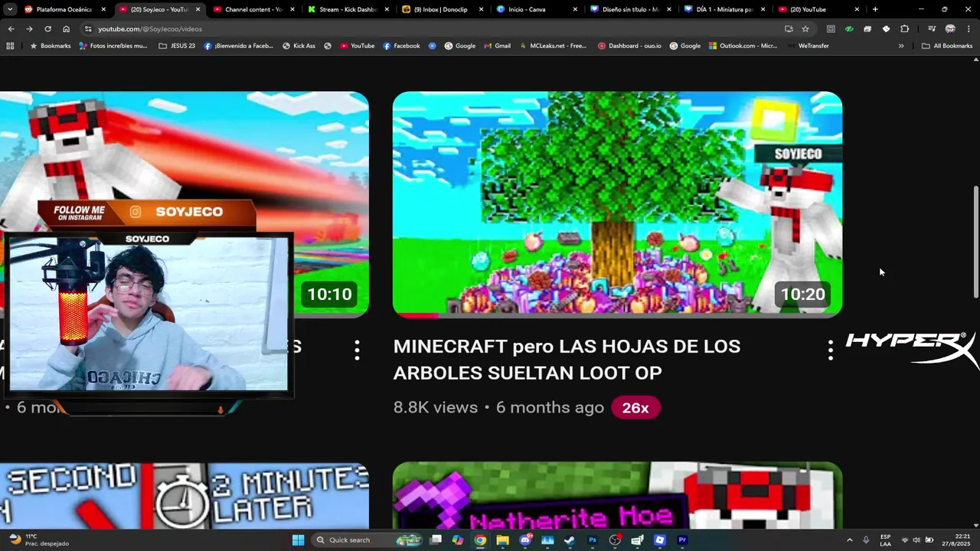
Task: Open Roblox from the taskbar
Action: tap(660, 540)
